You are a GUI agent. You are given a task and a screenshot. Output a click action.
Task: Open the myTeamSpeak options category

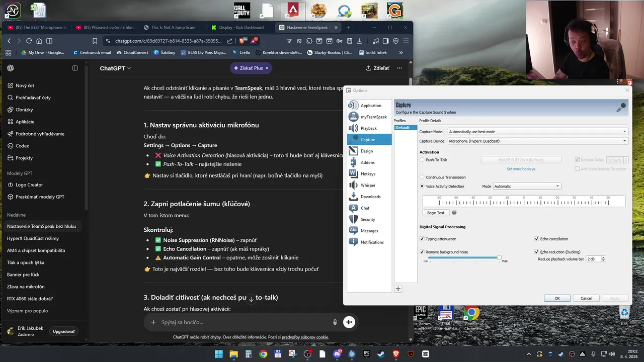tap(370, 117)
